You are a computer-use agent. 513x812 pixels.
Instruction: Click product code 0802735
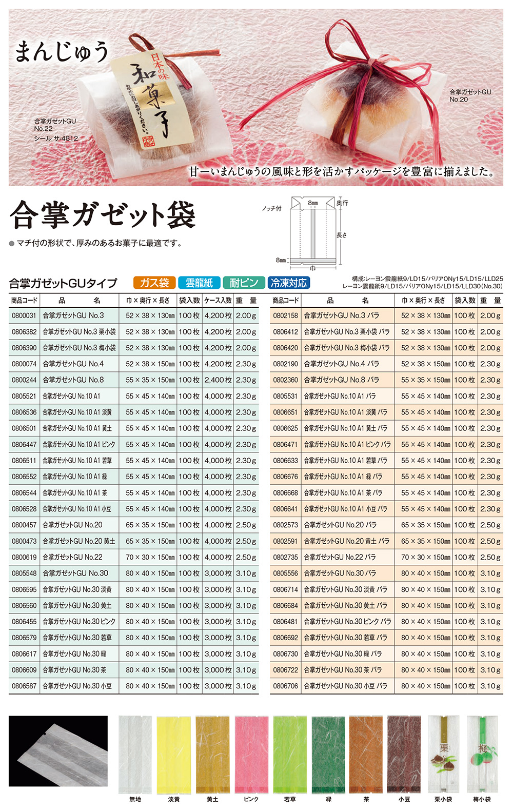pyautogui.click(x=285, y=557)
